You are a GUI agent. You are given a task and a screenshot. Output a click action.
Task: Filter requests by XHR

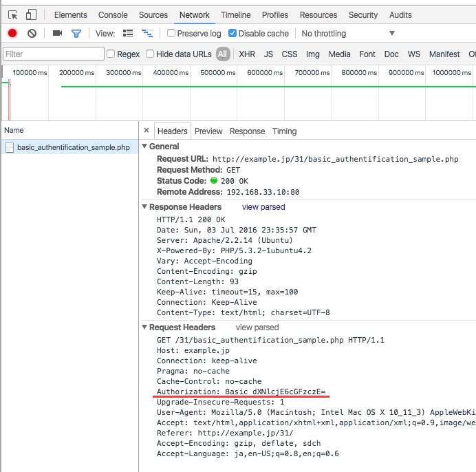(x=247, y=54)
